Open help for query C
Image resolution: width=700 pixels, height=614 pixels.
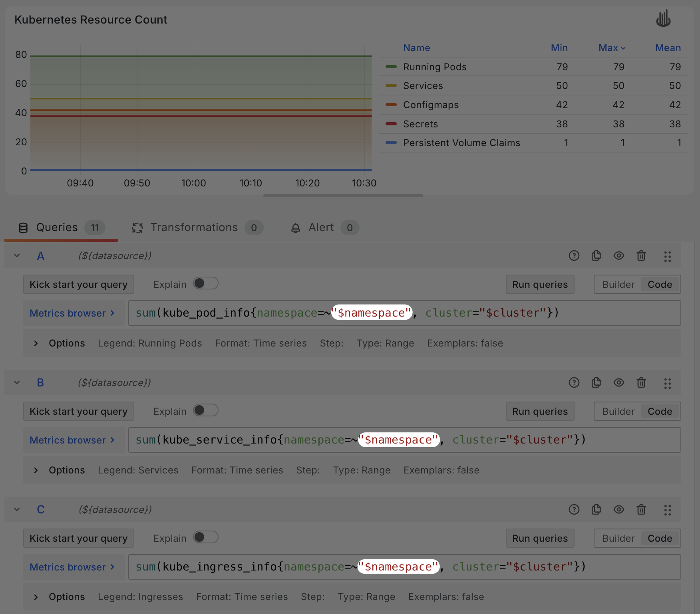(x=574, y=509)
